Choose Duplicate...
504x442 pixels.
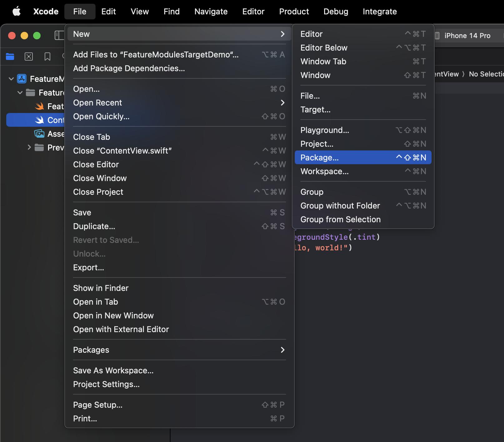click(179, 226)
